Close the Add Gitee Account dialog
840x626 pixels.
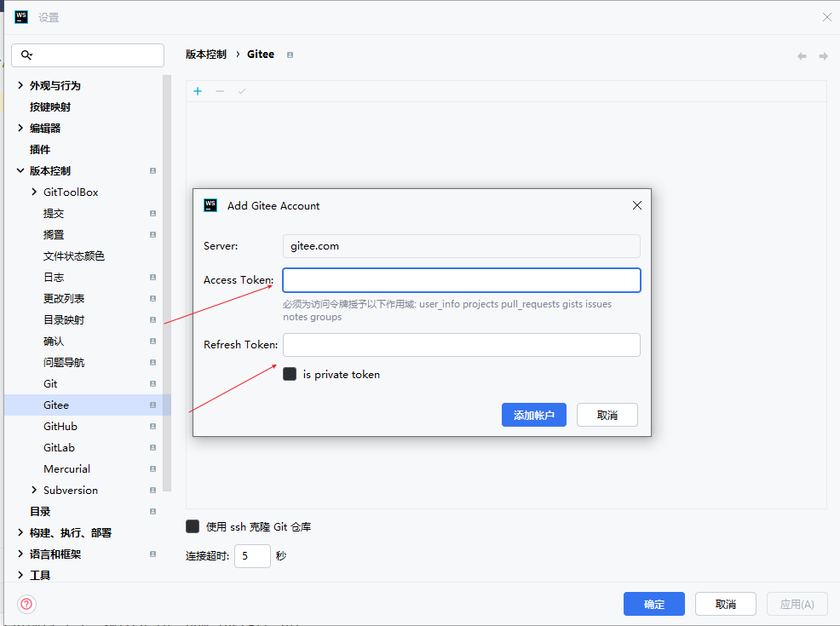pyautogui.click(x=637, y=205)
